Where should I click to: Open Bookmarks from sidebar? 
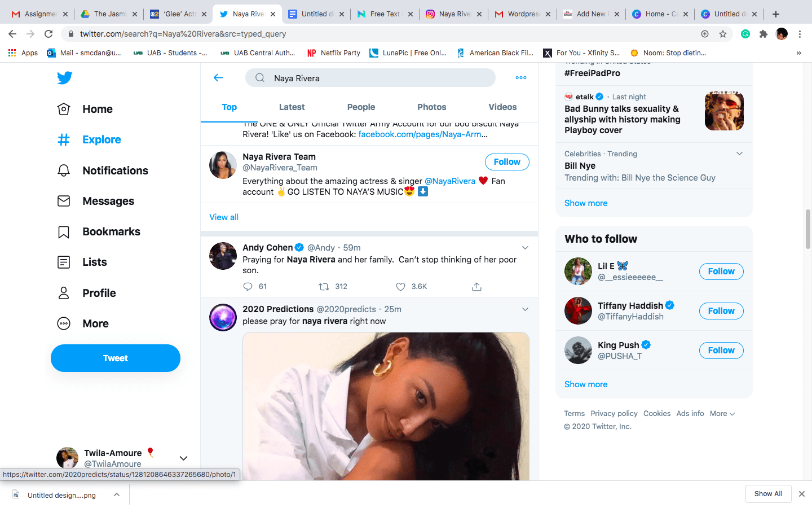(x=99, y=232)
